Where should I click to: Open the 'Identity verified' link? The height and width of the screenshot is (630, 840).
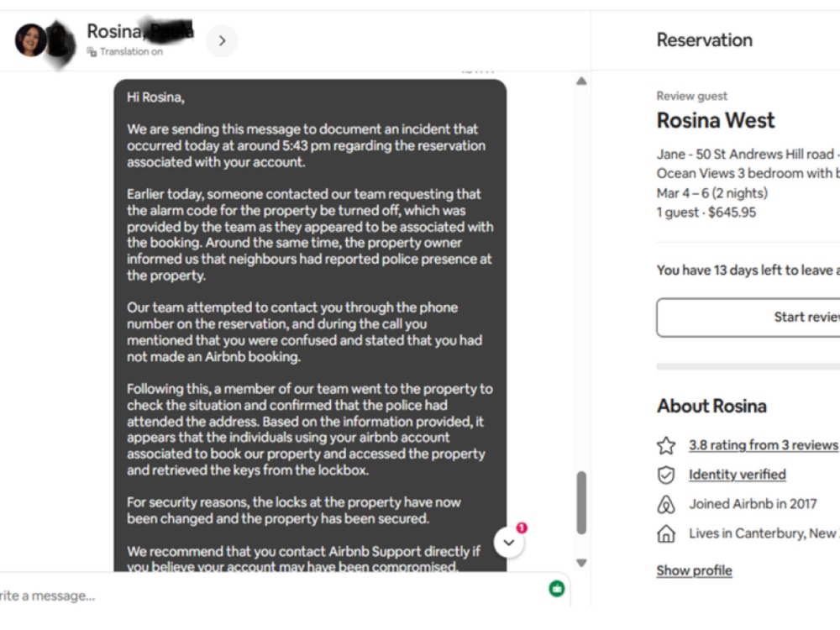tap(738, 475)
